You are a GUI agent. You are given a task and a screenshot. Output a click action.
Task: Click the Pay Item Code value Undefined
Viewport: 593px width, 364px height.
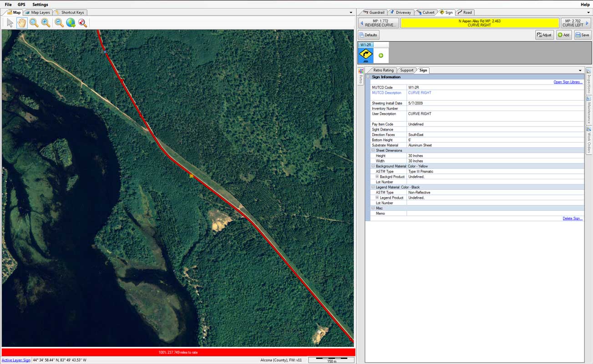coord(416,124)
